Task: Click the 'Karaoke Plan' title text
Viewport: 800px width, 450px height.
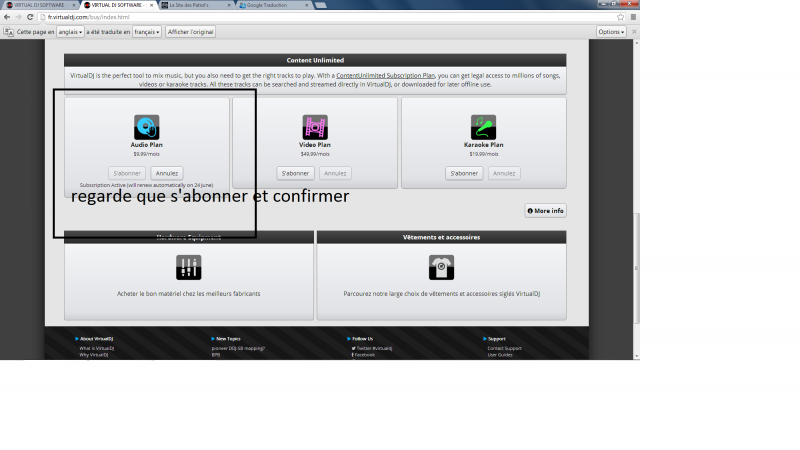Action: pos(483,145)
